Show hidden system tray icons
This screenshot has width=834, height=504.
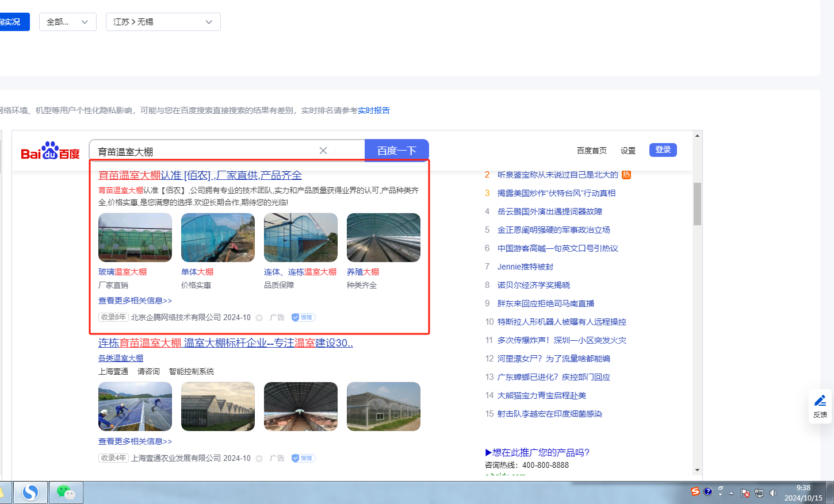point(731,493)
